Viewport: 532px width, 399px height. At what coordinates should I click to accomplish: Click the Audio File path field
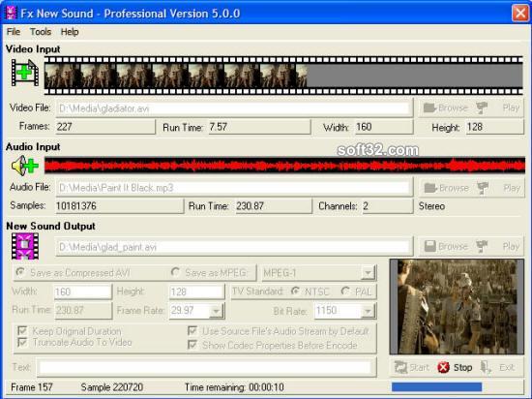point(234,188)
